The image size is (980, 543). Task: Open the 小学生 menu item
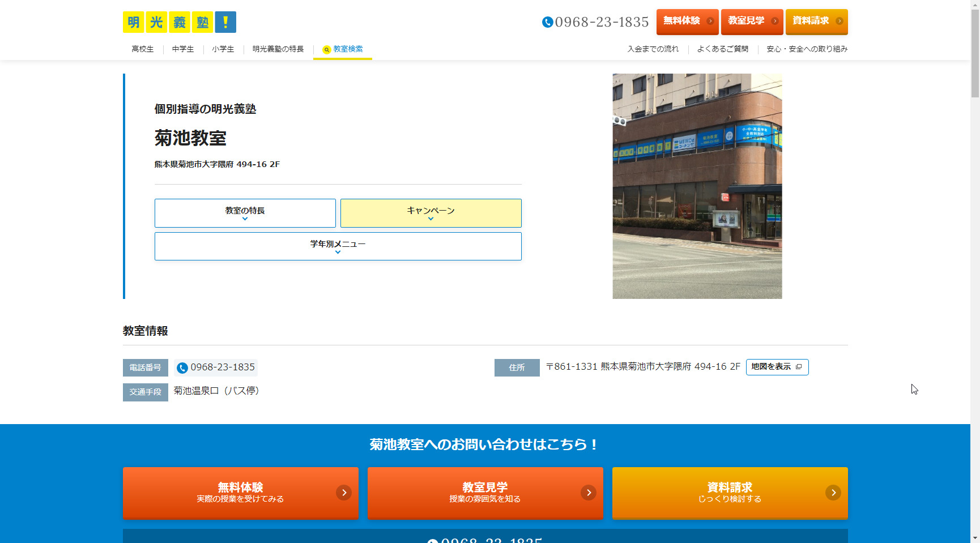click(x=223, y=49)
